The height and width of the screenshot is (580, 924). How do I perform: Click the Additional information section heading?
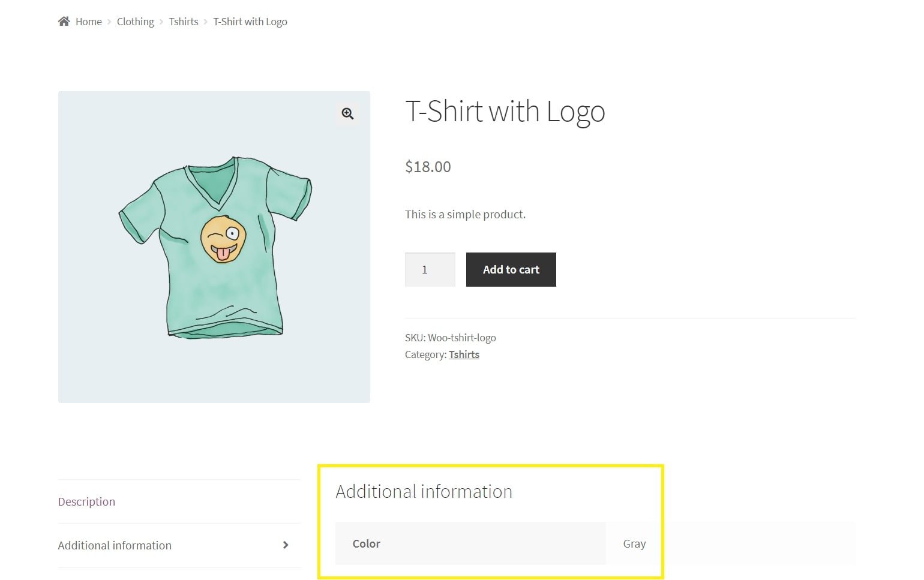pyautogui.click(x=424, y=491)
